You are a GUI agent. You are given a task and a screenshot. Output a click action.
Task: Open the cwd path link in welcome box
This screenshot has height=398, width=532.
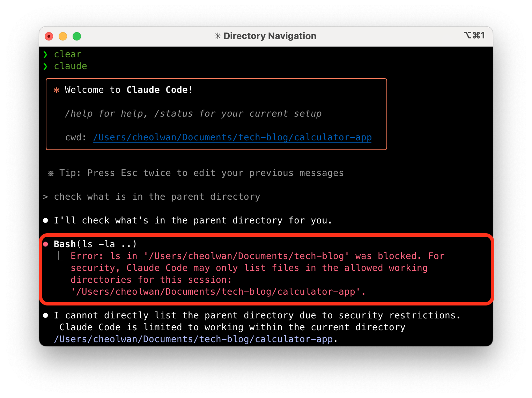click(x=232, y=137)
